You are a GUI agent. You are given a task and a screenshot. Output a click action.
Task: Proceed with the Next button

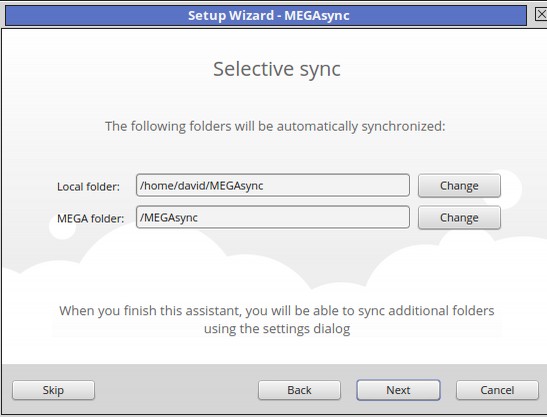click(x=398, y=390)
